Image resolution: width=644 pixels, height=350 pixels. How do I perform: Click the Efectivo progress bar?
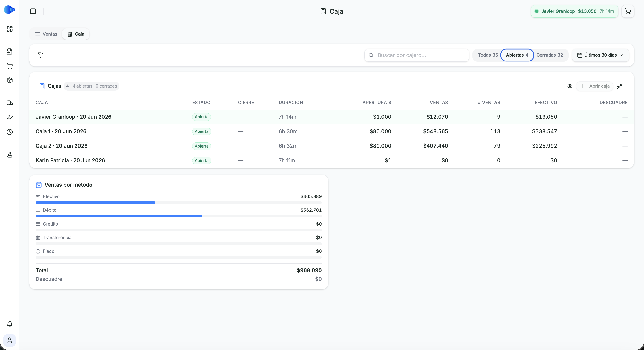tap(178, 203)
